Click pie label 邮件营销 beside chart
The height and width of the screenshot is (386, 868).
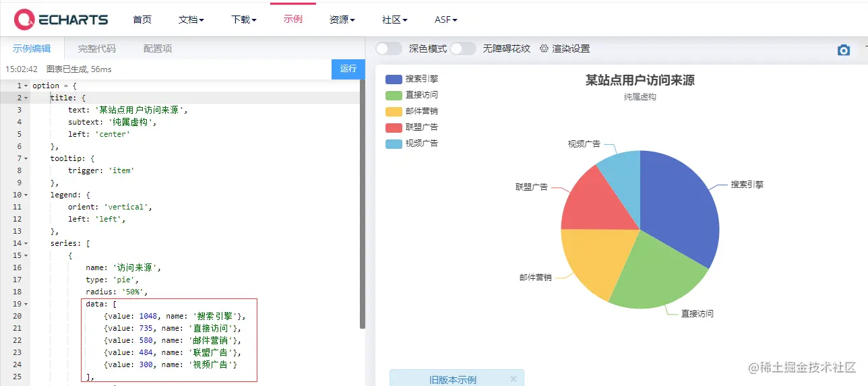point(536,277)
